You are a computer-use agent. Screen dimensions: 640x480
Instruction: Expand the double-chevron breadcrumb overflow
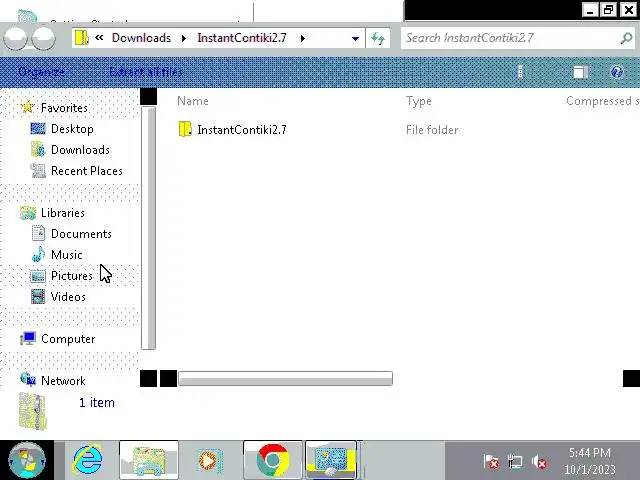[x=99, y=38]
